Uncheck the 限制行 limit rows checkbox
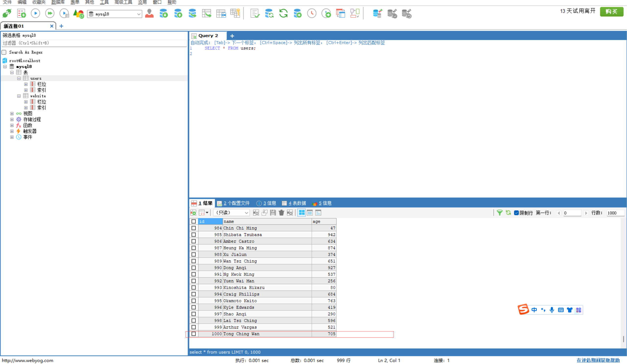Image resolution: width=627 pixels, height=364 pixels. [516, 213]
